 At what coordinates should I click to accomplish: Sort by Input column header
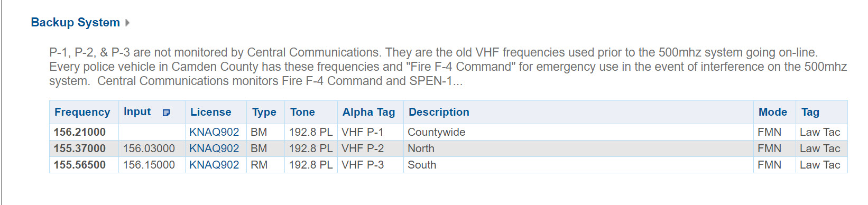[137, 111]
